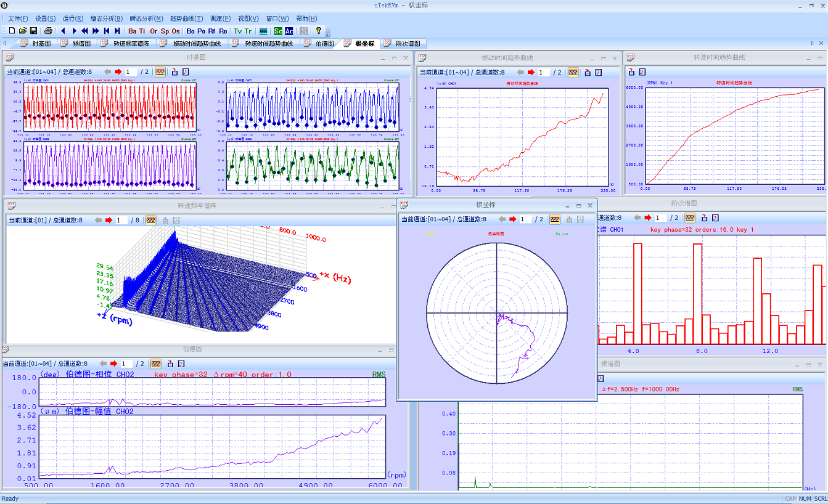Click red next-page arrow in 转速频率谱阵 panel
This screenshot has width=828, height=504.
coord(109,220)
